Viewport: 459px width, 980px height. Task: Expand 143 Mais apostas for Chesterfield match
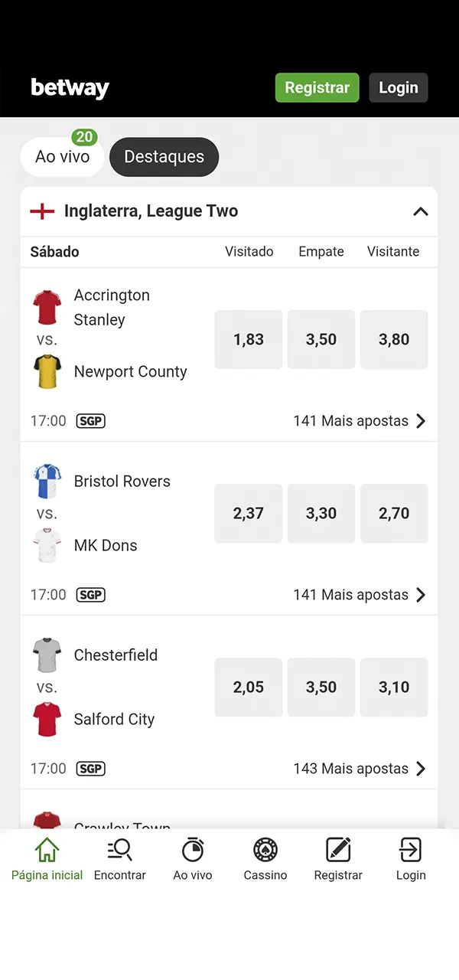tap(360, 769)
